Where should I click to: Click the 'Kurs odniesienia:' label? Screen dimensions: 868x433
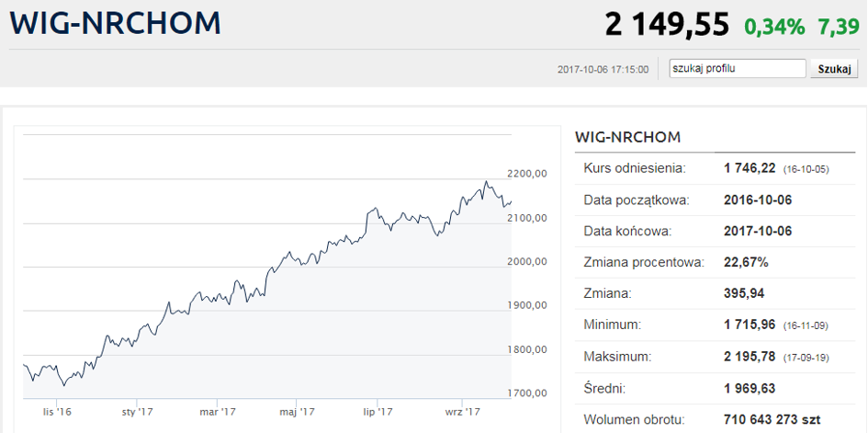tap(635, 168)
